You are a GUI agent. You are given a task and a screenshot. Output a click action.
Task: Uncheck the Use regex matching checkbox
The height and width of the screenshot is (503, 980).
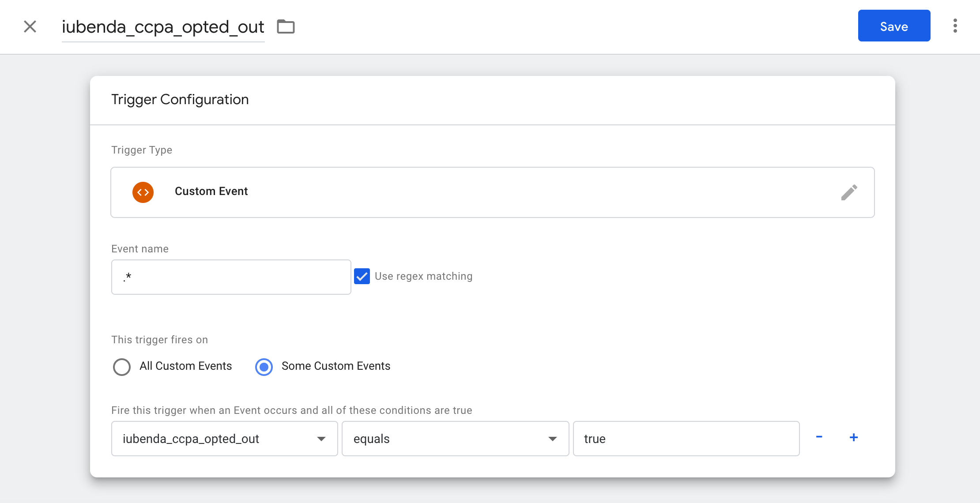click(x=362, y=276)
